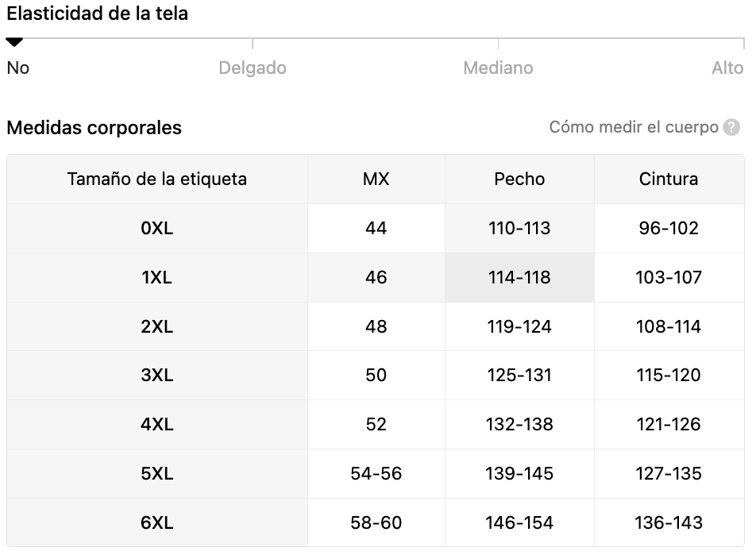The width and height of the screenshot is (756, 559).
Task: Select the 'Delgado' elasticity level
Action: point(253,68)
